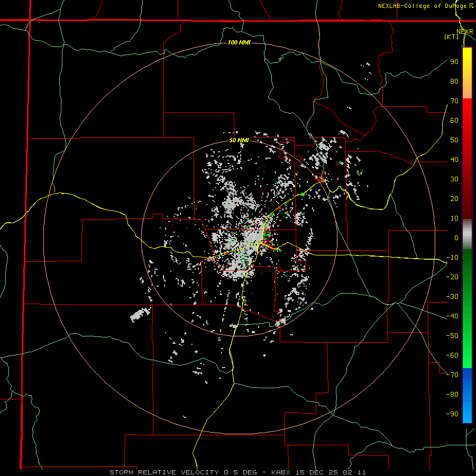
Task: Click the 10 value on the velocity scale
Action: [x=454, y=218]
